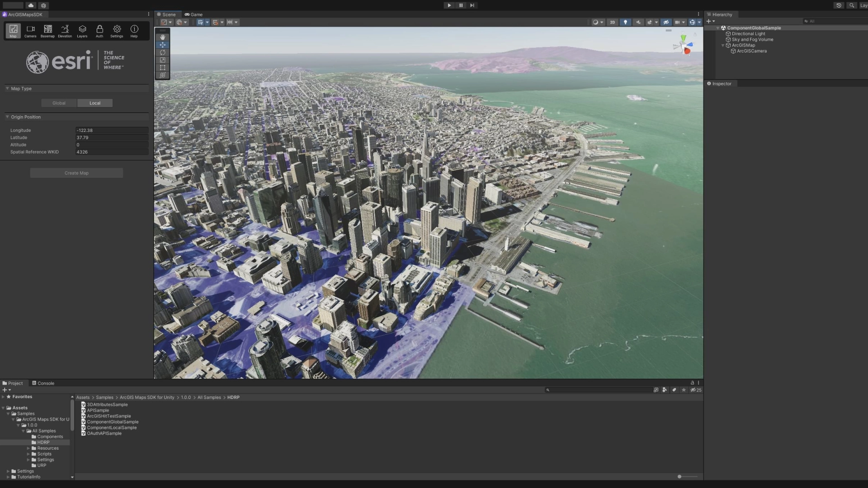Click the favorite star search icon
The height and width of the screenshot is (488, 868).
click(684, 390)
